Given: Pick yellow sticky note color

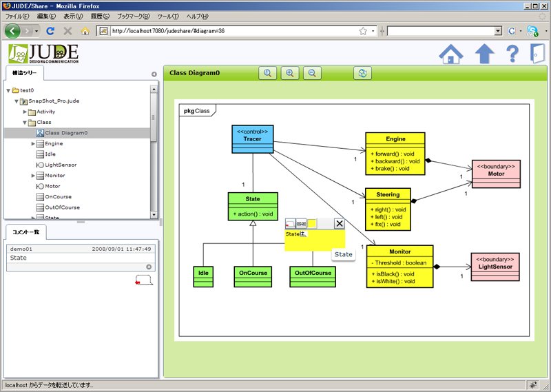Looking at the screenshot, I should [x=312, y=223].
